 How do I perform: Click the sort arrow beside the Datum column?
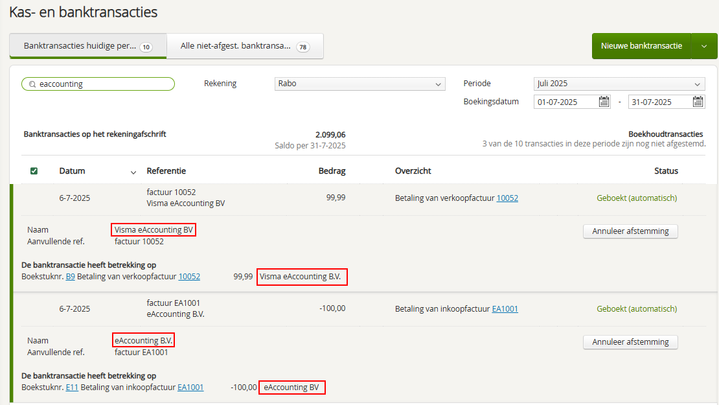[133, 172]
